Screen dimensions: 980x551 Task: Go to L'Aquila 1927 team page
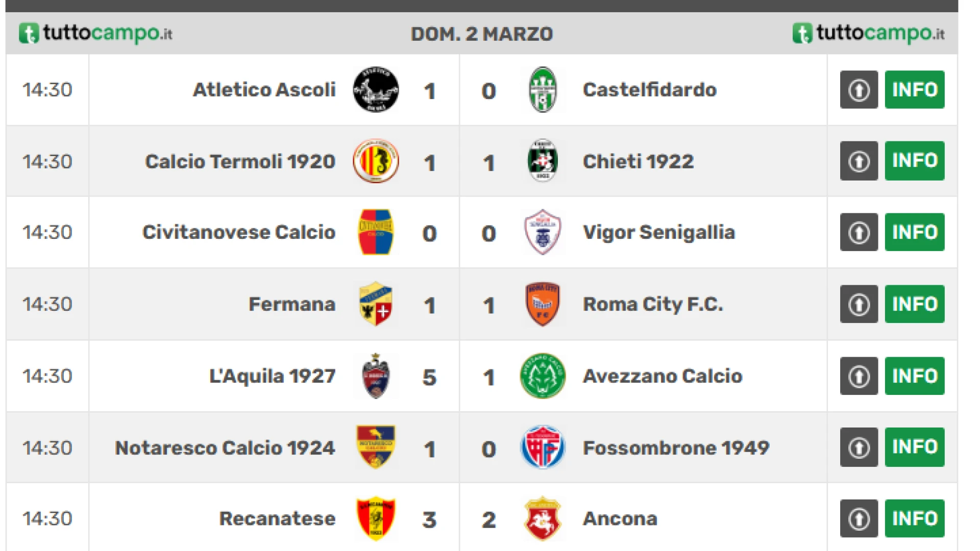272,376
